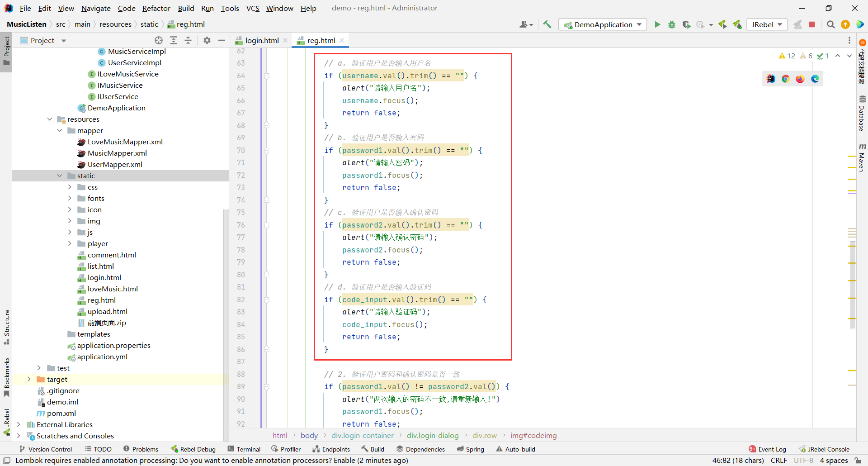Expand the css folder

[70, 187]
